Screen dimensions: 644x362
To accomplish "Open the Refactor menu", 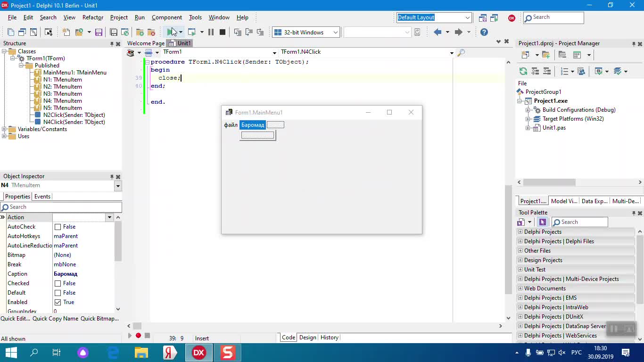I will click(x=93, y=17).
